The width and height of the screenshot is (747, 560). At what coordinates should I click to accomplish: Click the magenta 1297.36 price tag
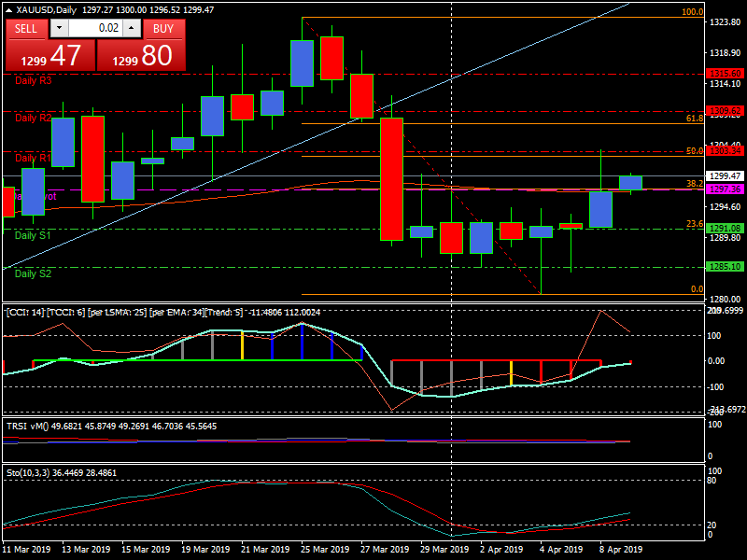point(725,189)
